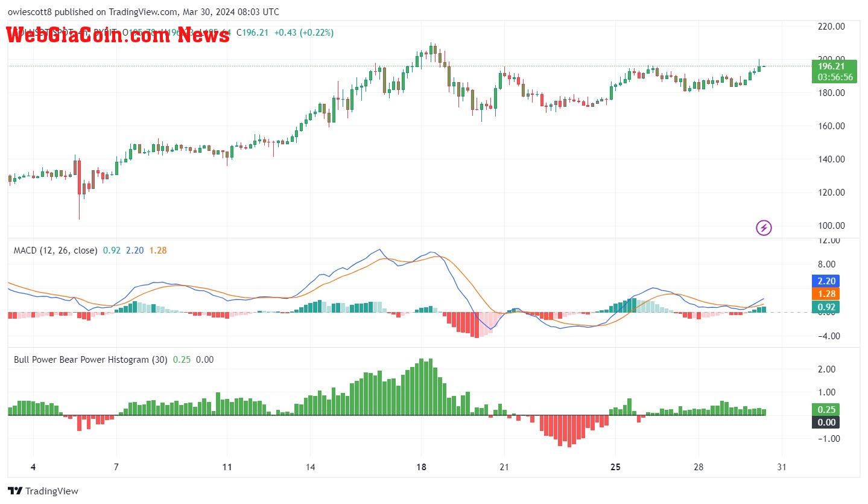The height and width of the screenshot is (504, 868).
Task: Click MACD value 2.20 in indicator legend
Action: pos(135,250)
